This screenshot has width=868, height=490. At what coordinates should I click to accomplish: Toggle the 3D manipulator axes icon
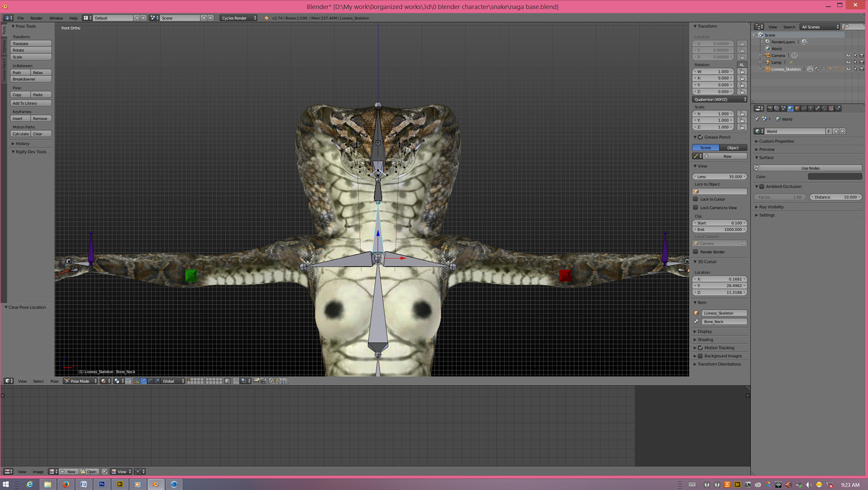pyautogui.click(x=137, y=381)
